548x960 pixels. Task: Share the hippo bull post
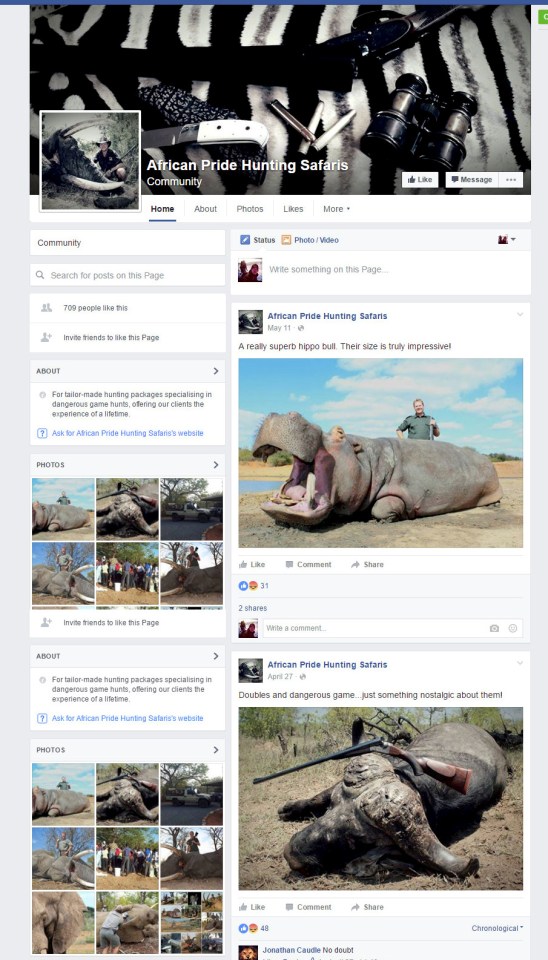pyautogui.click(x=367, y=564)
